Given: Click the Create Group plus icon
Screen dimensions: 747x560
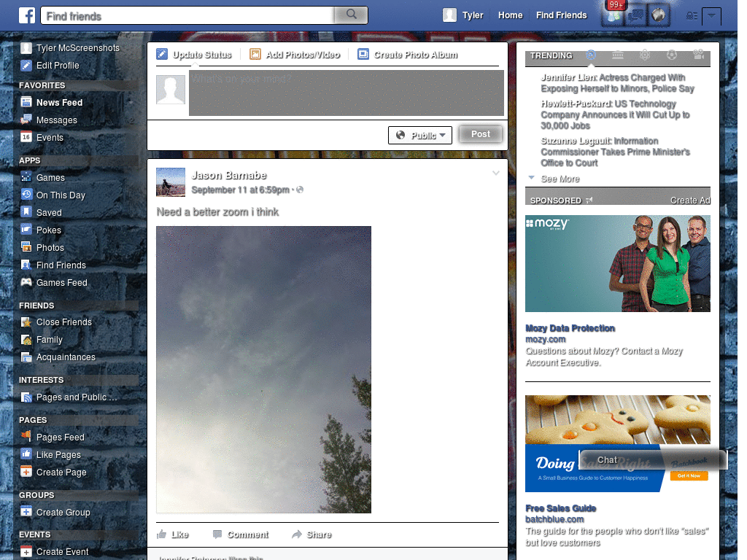Looking at the screenshot, I should pyautogui.click(x=26, y=511).
